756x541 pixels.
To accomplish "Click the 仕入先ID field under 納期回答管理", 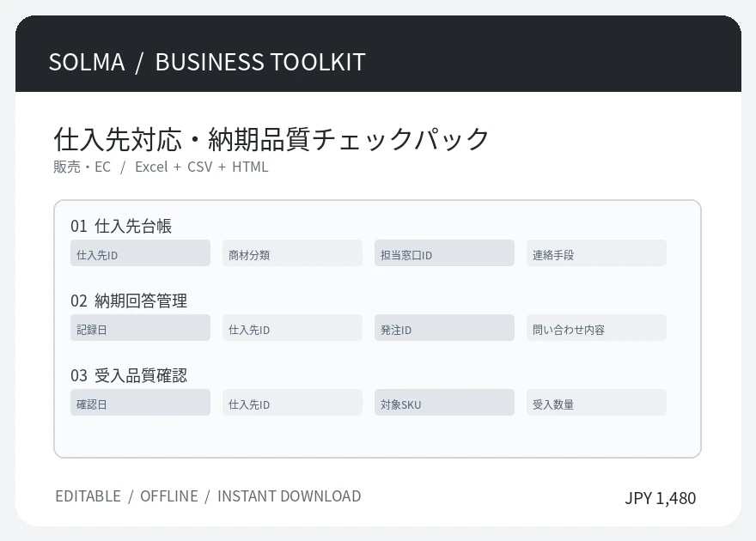I will click(x=292, y=327).
